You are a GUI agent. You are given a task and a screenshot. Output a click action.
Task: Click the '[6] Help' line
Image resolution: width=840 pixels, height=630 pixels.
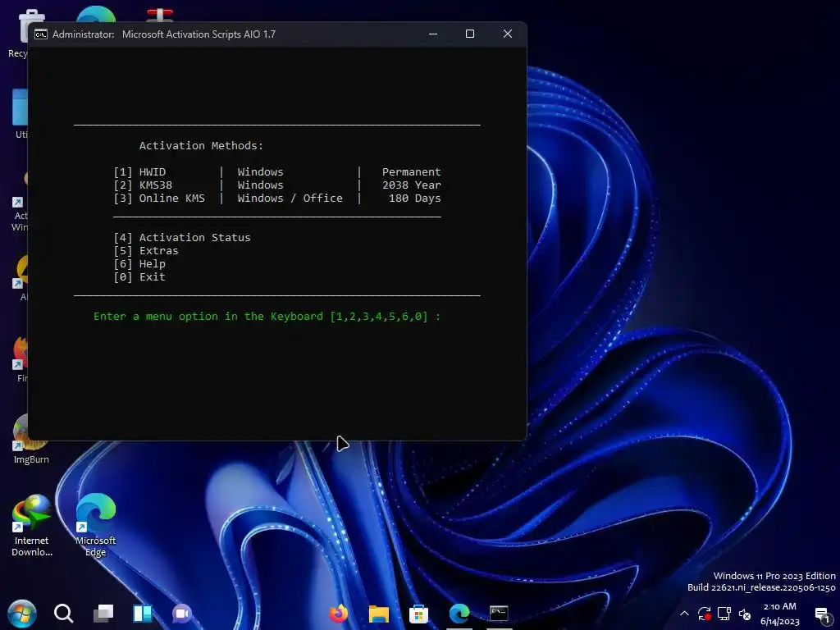(139, 263)
